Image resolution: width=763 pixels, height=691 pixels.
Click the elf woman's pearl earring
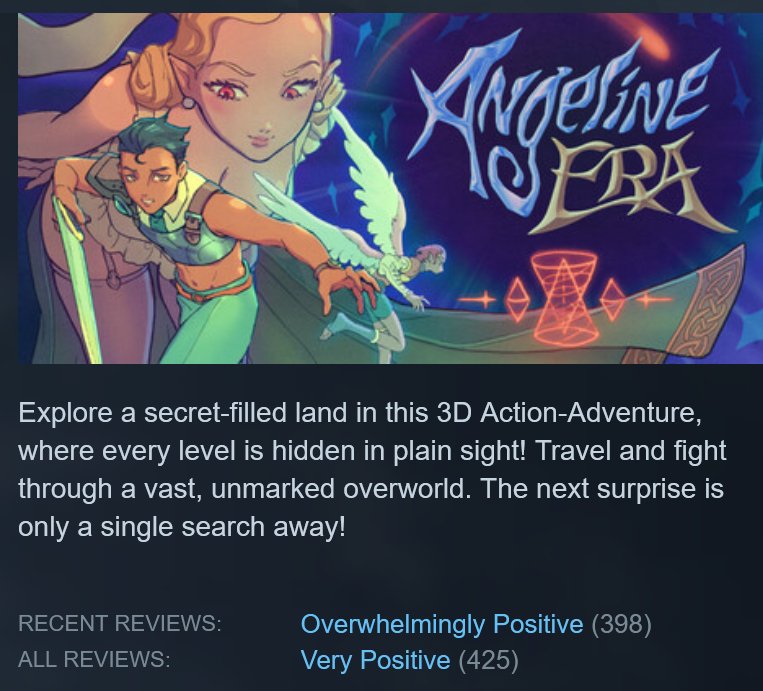click(x=188, y=103)
